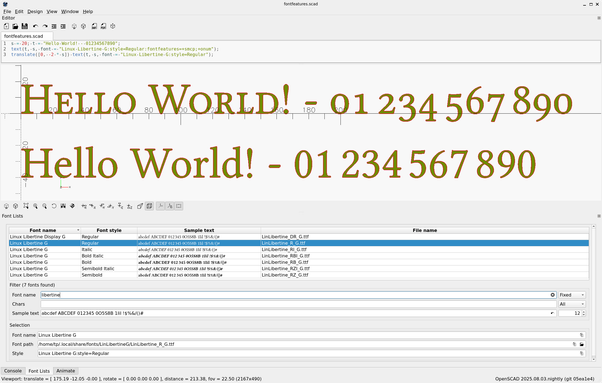Click the Right view icon in viewer toolbar
602x383 pixels.
84,206
